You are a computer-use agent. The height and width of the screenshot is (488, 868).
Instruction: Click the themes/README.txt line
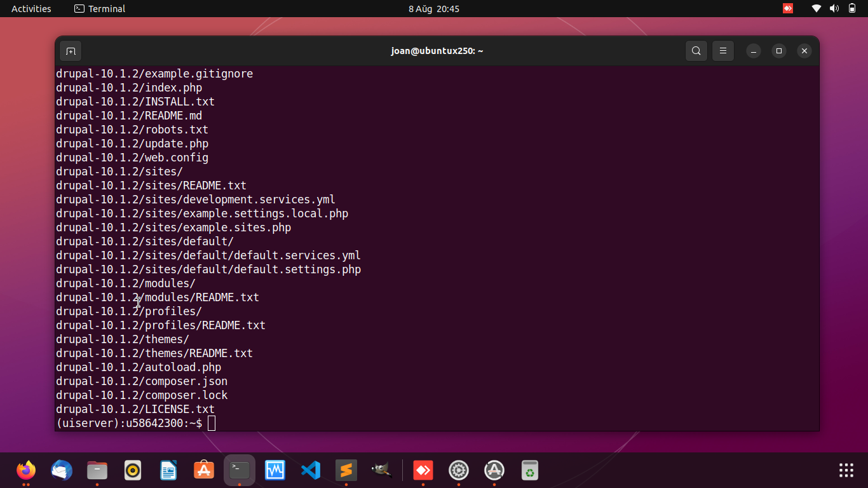point(154,353)
